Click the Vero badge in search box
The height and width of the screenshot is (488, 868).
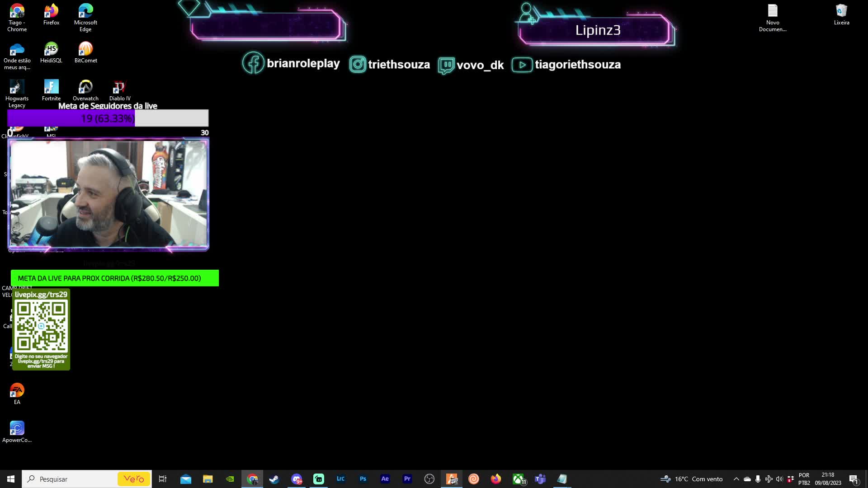[x=134, y=479]
